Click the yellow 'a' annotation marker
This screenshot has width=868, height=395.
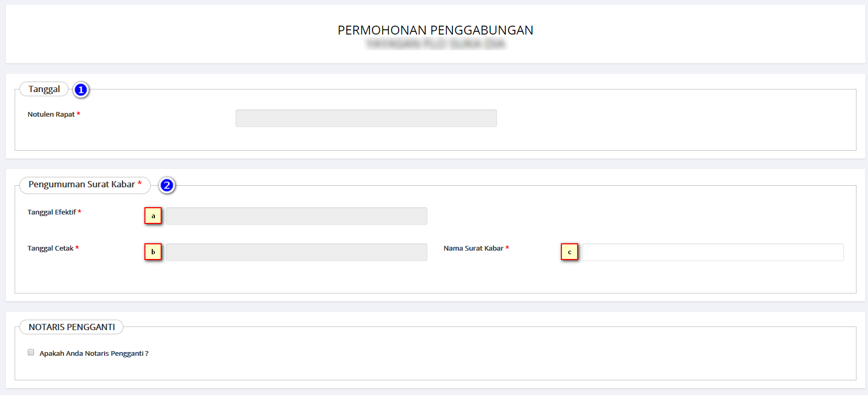click(x=153, y=216)
